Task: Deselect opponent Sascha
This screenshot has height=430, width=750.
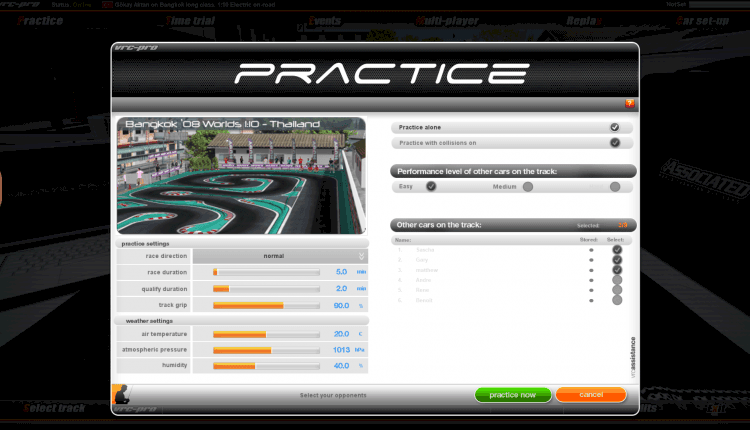Action: click(617, 250)
